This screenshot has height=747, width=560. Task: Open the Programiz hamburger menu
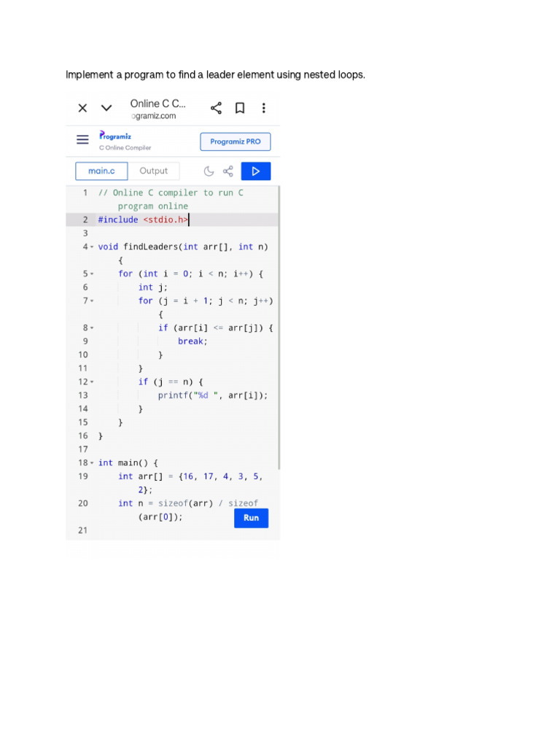(x=82, y=139)
